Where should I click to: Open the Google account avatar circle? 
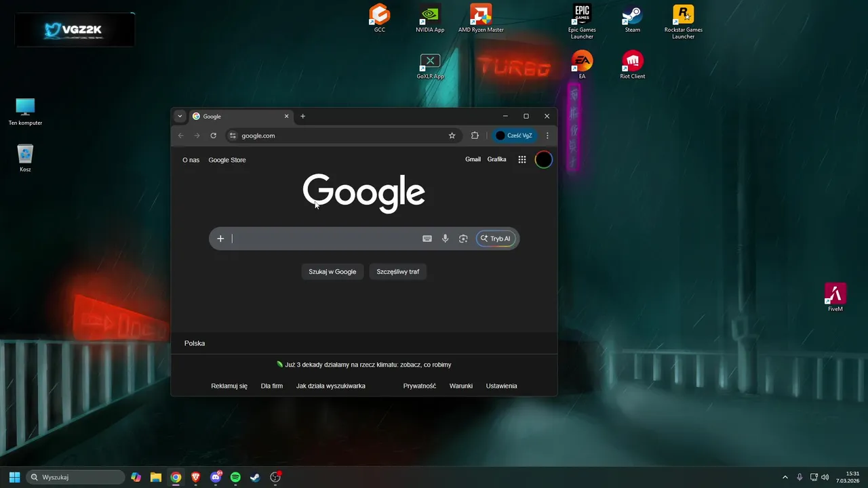pos(544,160)
